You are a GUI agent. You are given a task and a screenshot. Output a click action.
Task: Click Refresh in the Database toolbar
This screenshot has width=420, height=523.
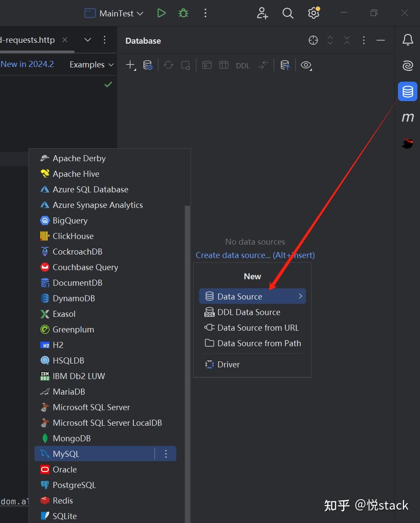point(168,65)
